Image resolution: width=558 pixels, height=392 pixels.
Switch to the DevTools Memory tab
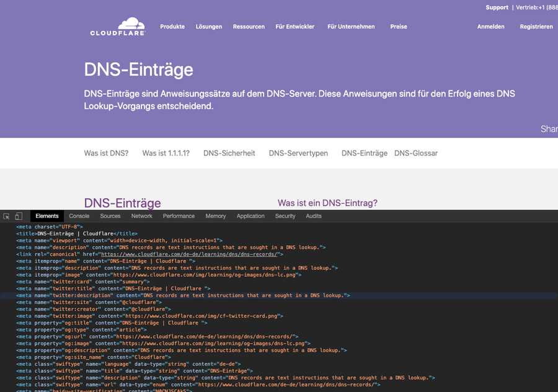coord(216,216)
